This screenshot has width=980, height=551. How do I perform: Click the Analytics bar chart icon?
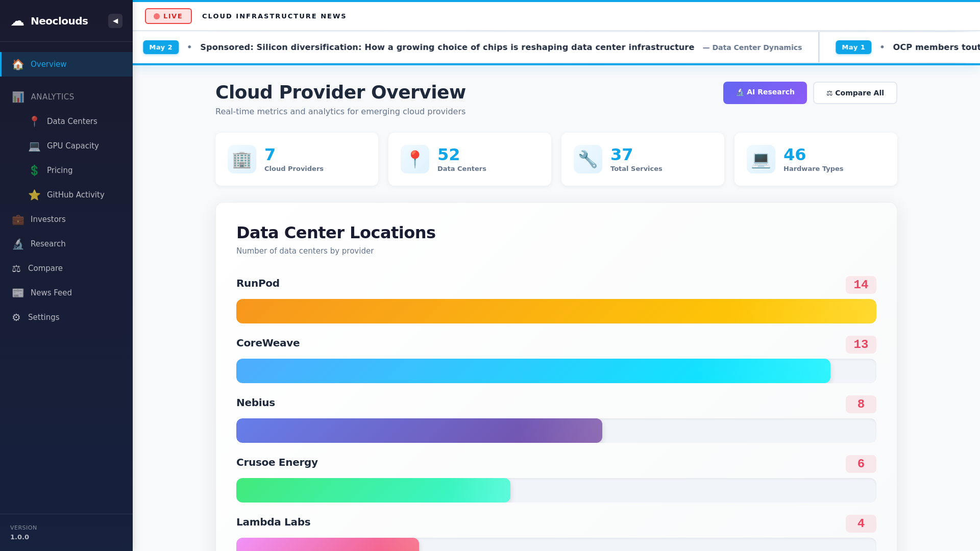coord(18,97)
